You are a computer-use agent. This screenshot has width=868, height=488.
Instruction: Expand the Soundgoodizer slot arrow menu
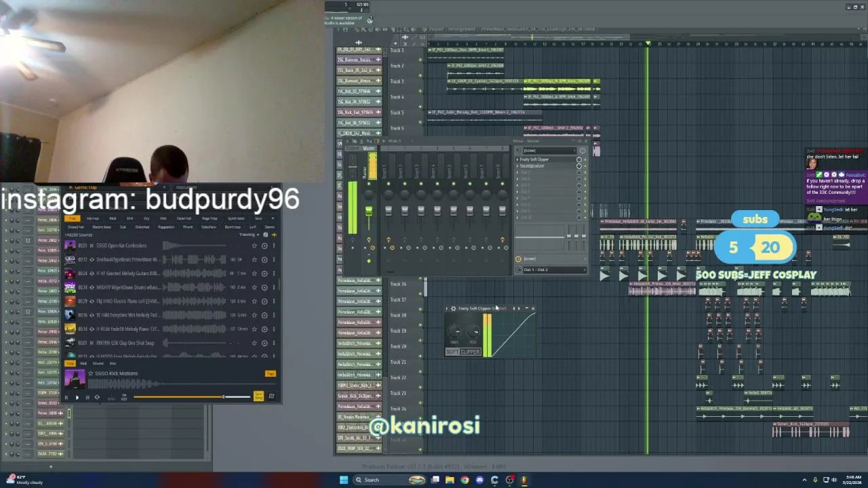tap(517, 166)
